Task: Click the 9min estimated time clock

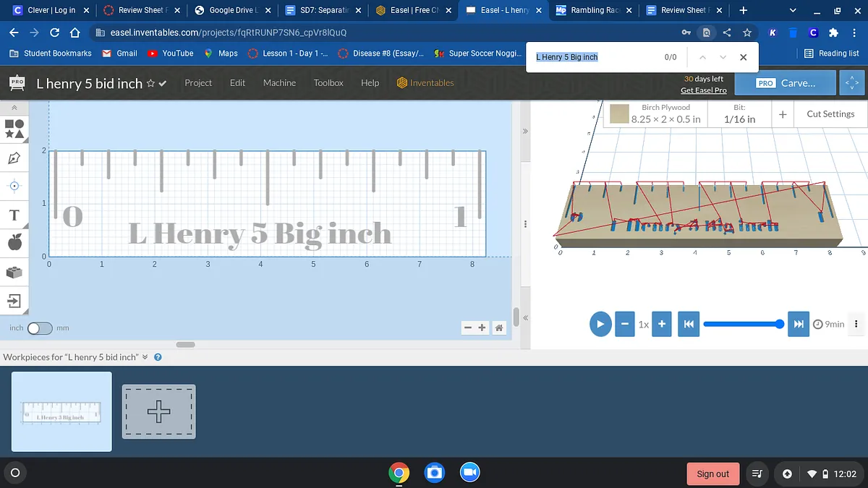Action: [x=829, y=324]
